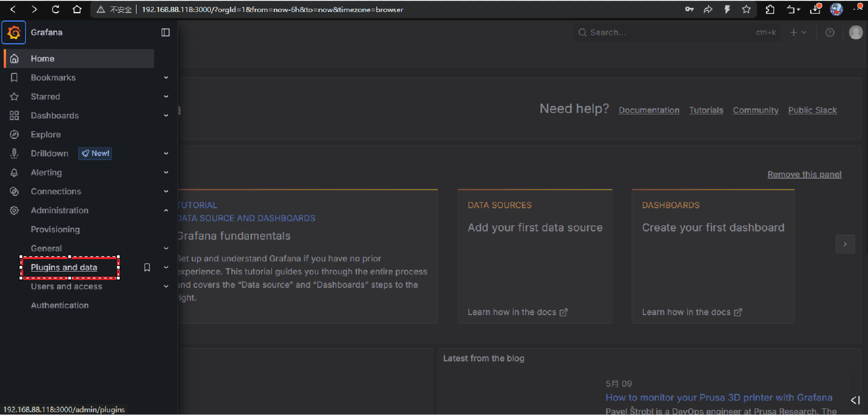
Task: Expand the Plugins and data chevron
Action: [x=166, y=267]
